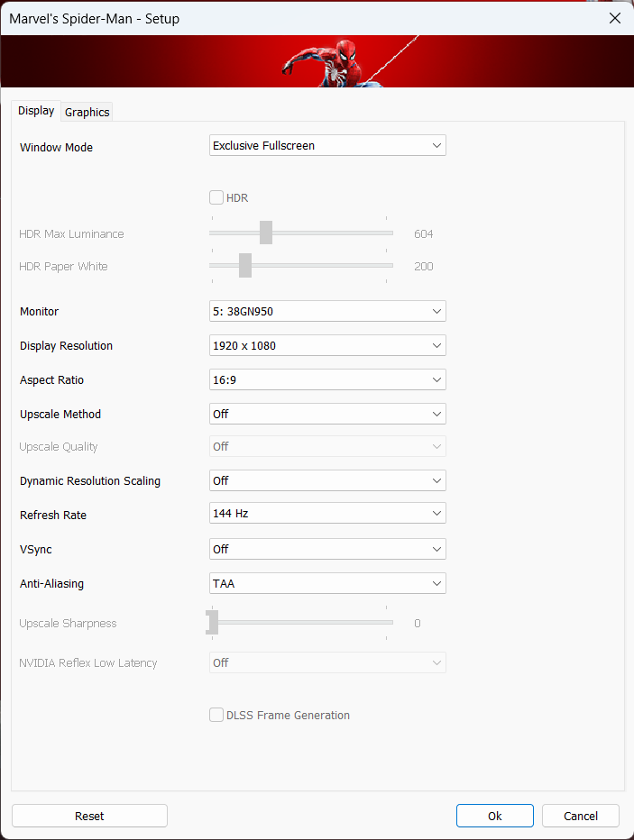Change the Aspect Ratio selection
This screenshot has height=840, width=634.
pos(327,379)
